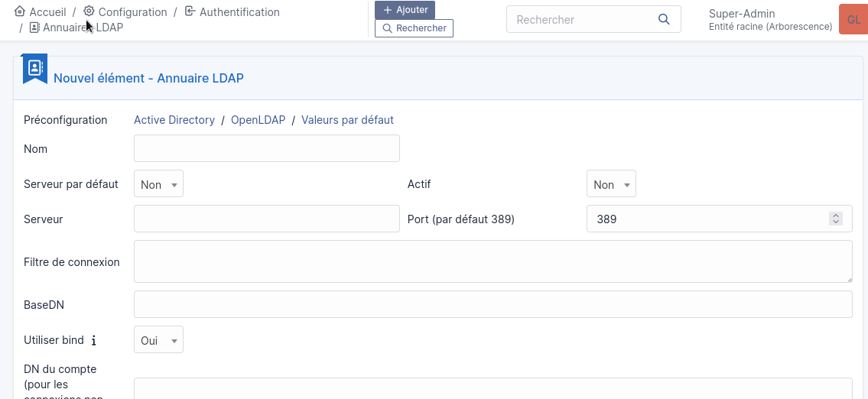Open the Serveur par défaut dropdown
The height and width of the screenshot is (399, 868).
coord(158,184)
